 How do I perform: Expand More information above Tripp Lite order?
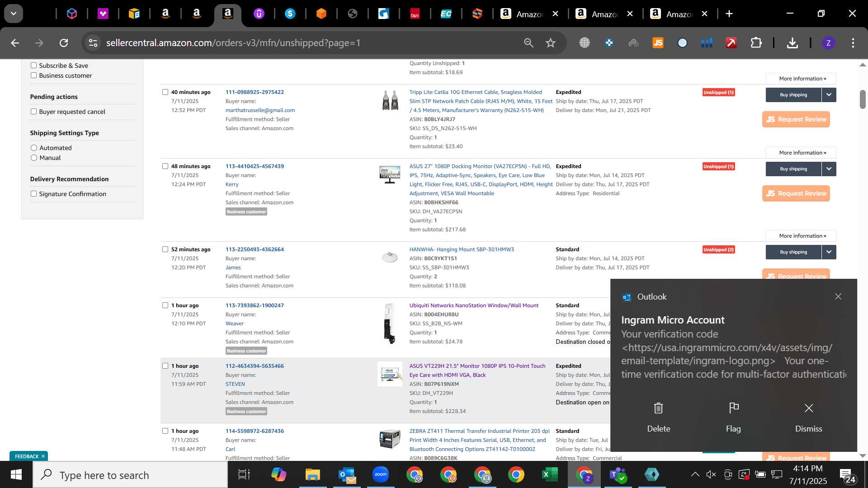point(801,79)
